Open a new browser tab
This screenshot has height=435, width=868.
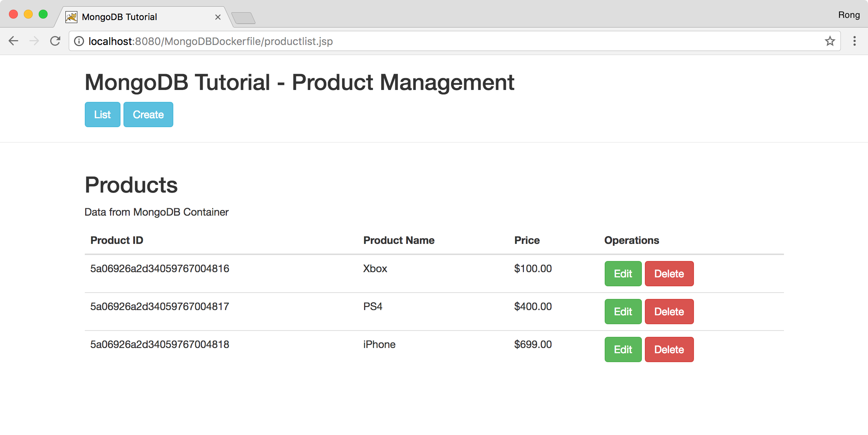coord(244,17)
